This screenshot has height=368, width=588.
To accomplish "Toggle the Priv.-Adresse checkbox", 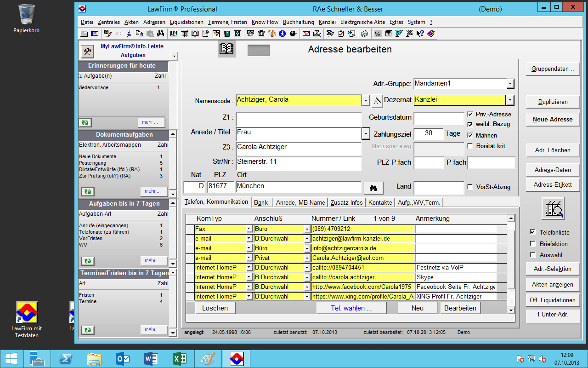I will click(470, 114).
